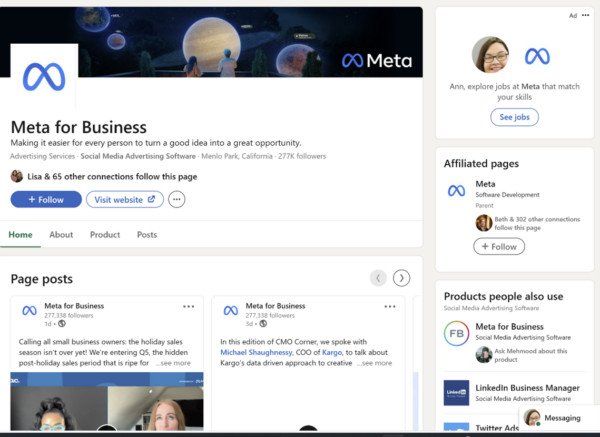Click '277K followers' text
Viewport: 600px width, 437px height.
pos(302,156)
